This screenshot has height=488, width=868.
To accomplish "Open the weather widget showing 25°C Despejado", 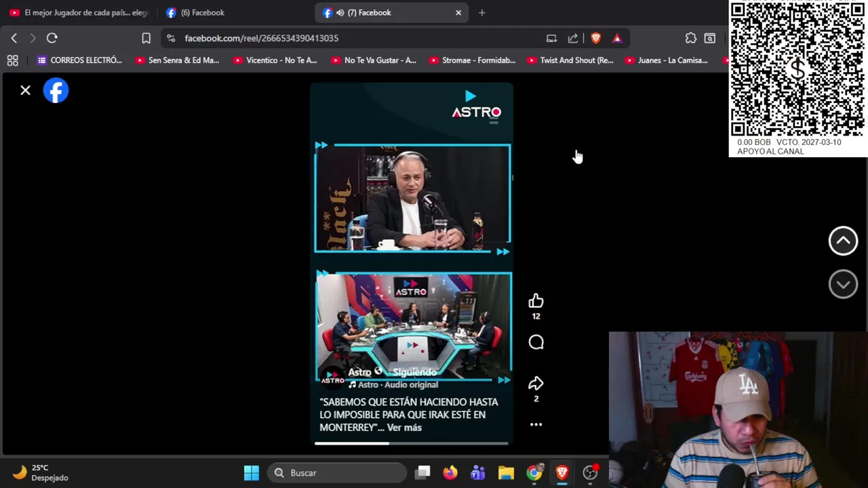I will click(x=42, y=472).
